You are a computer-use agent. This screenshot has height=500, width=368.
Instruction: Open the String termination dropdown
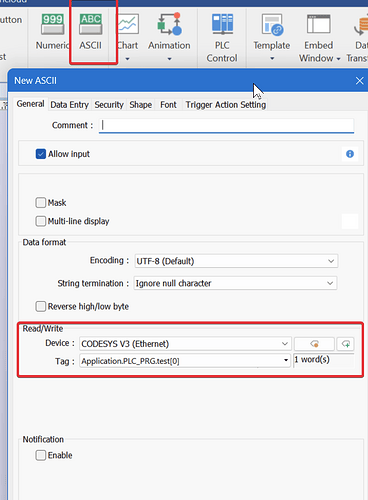point(236,283)
